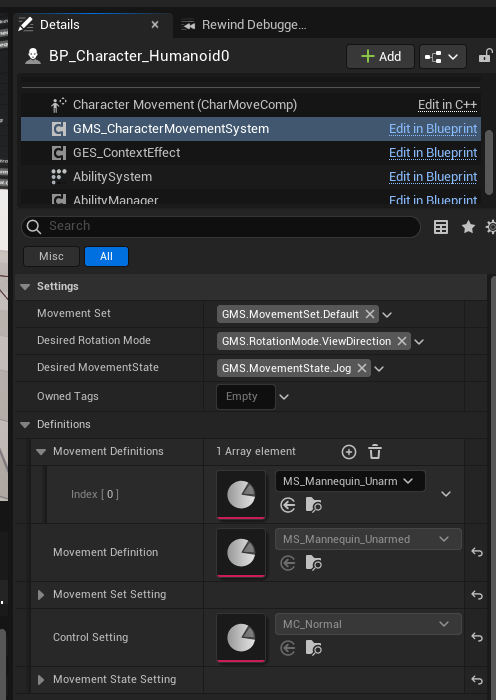Open Owned Tags dropdown arrow

(284, 396)
